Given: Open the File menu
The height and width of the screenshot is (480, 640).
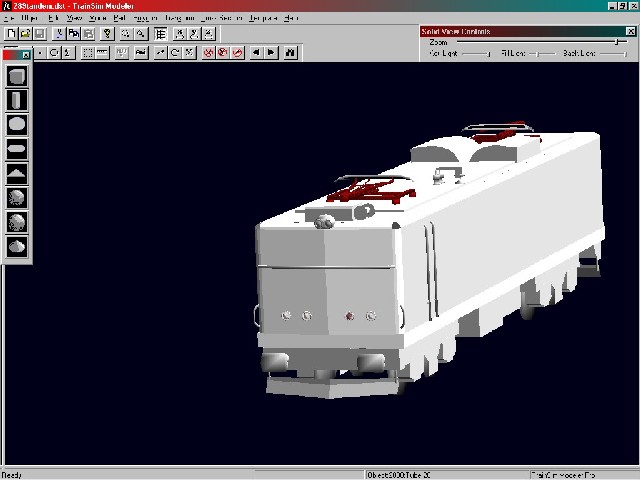Looking at the screenshot, I should [x=8, y=18].
